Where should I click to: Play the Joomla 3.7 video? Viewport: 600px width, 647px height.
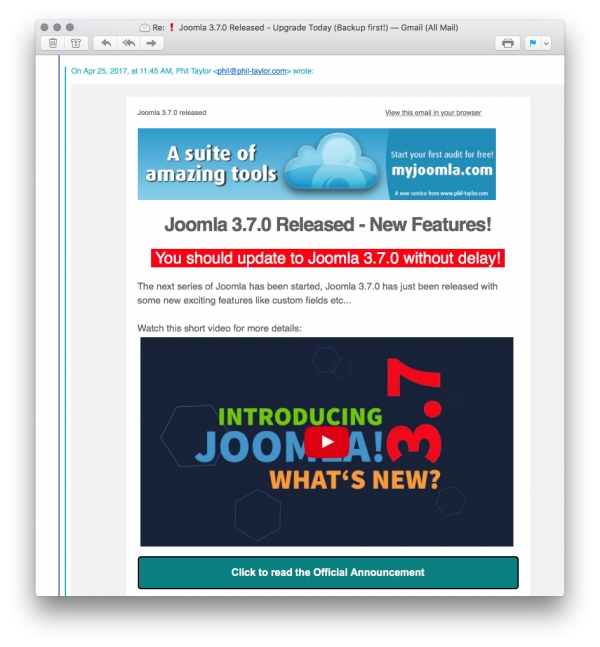coord(327,442)
